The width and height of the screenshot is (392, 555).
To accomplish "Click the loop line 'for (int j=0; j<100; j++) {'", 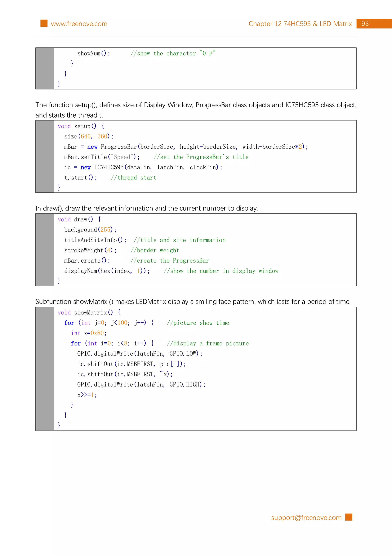I will point(109,323).
